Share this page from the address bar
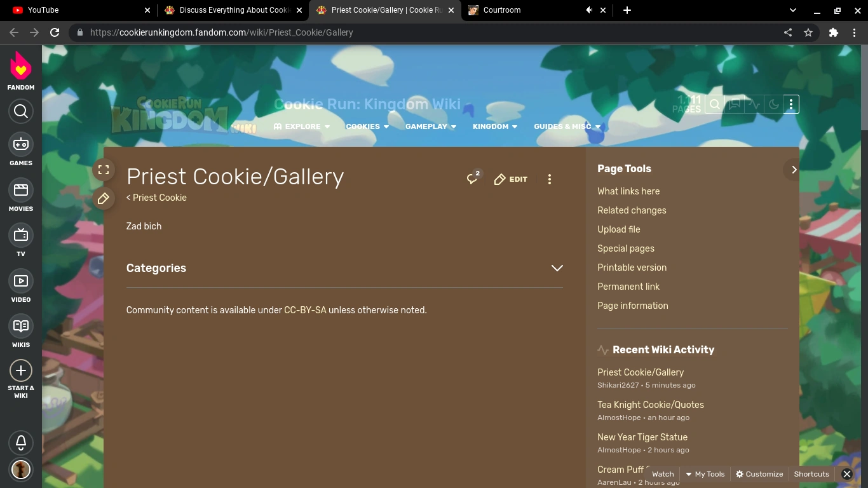The width and height of the screenshot is (868, 488). point(788,32)
